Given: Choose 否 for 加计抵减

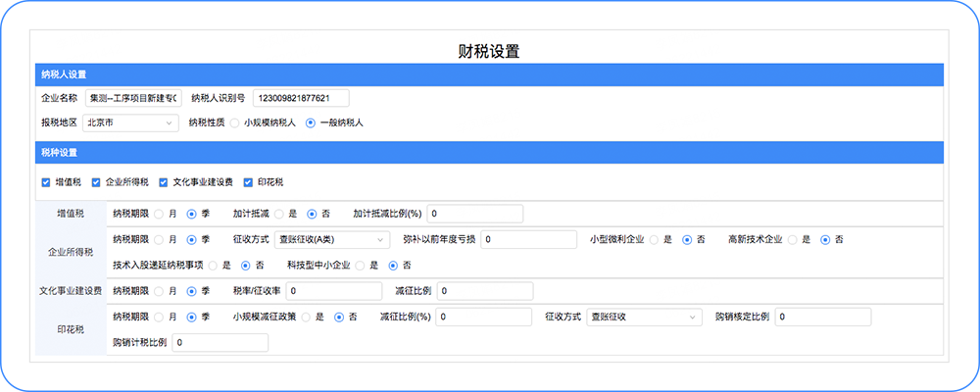Looking at the screenshot, I should pyautogui.click(x=312, y=214).
